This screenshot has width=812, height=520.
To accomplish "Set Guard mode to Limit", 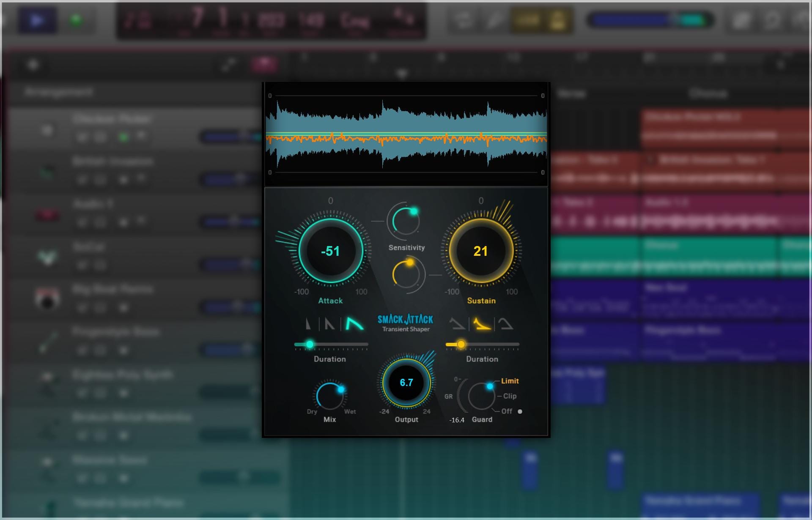I will [510, 381].
